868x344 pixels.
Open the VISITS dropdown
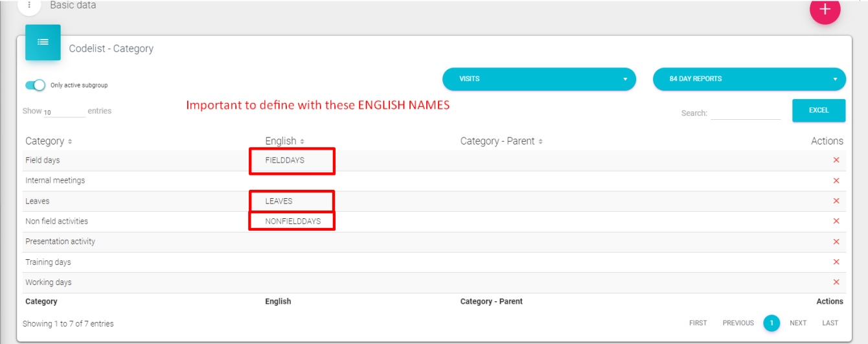pos(538,79)
